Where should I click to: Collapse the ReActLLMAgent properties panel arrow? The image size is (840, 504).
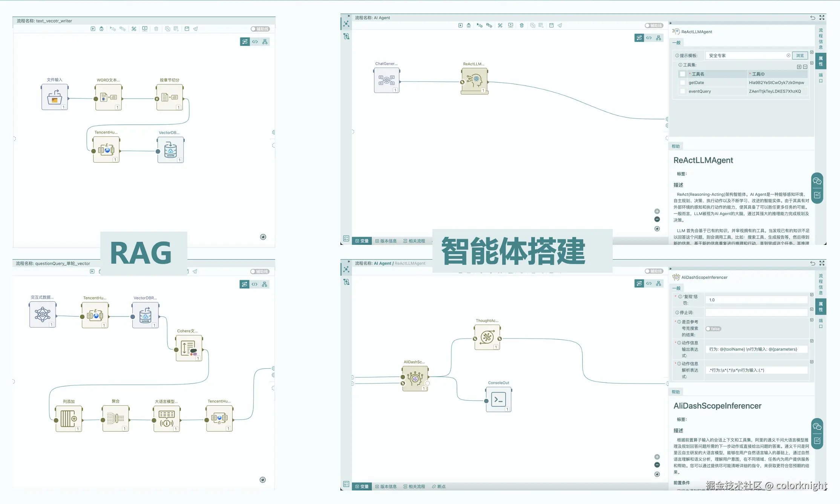[670, 23]
